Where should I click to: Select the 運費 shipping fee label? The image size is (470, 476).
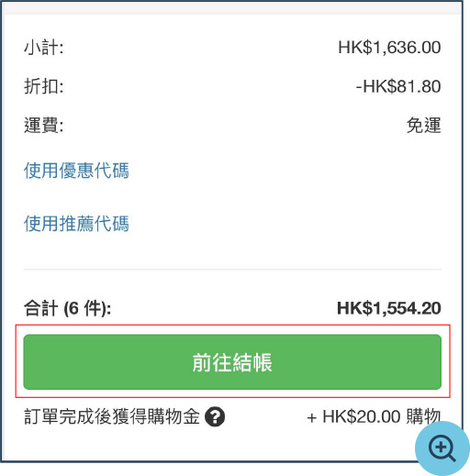pyautogui.click(x=44, y=126)
